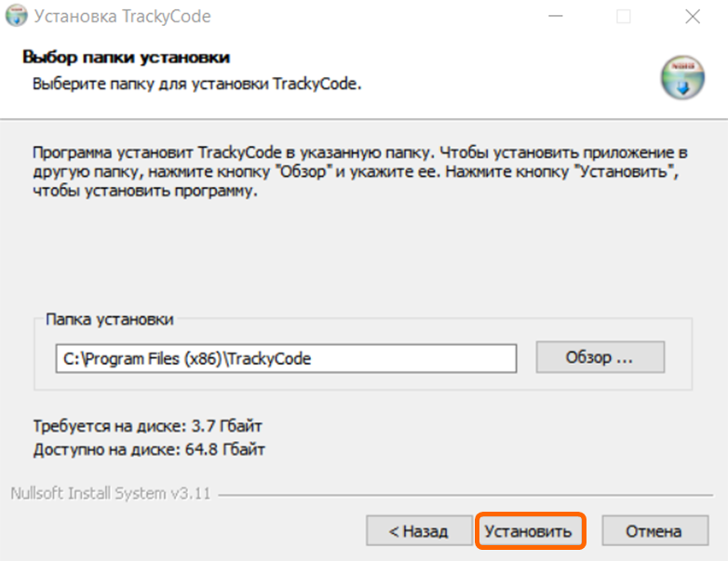
Task: Open folder browser via Обзор button
Action: coord(600,357)
